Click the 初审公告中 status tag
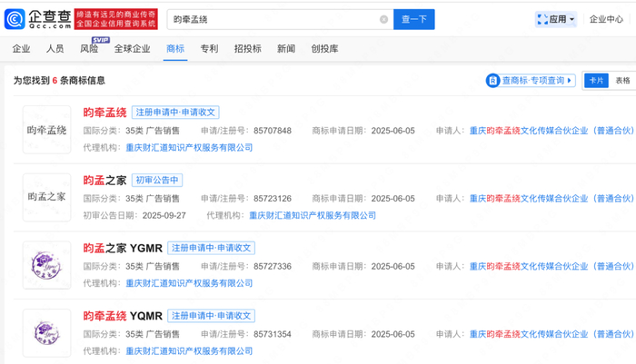Viewport: 636px width, 364px height. coord(157,180)
